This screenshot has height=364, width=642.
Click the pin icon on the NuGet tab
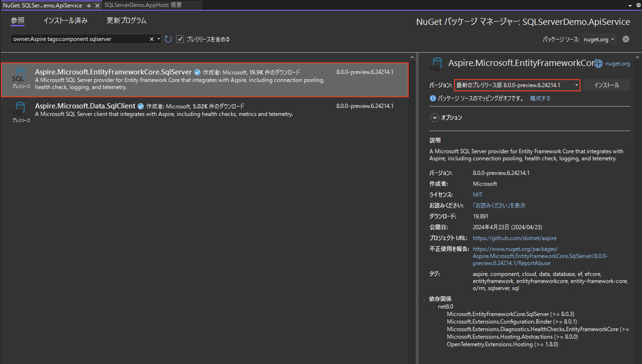[88, 5]
